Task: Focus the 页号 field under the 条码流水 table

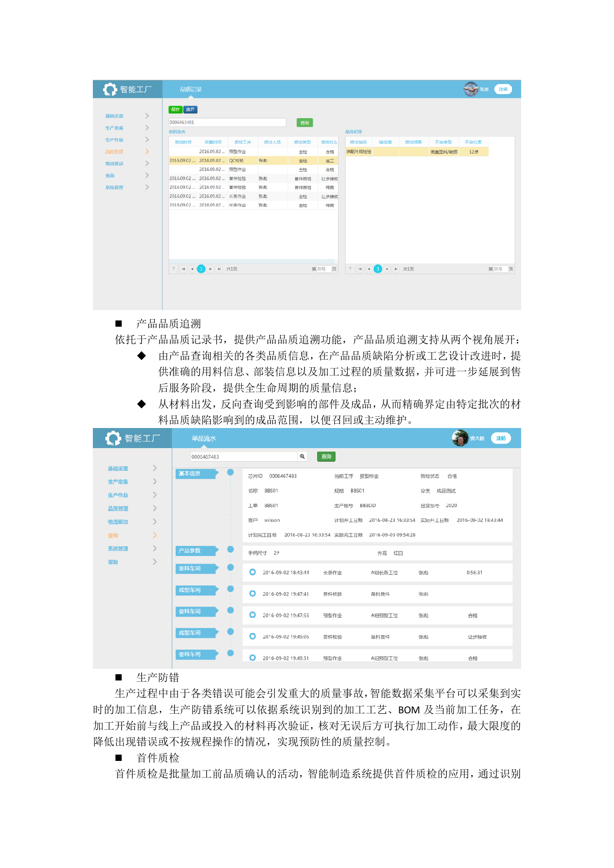Action: point(324,269)
